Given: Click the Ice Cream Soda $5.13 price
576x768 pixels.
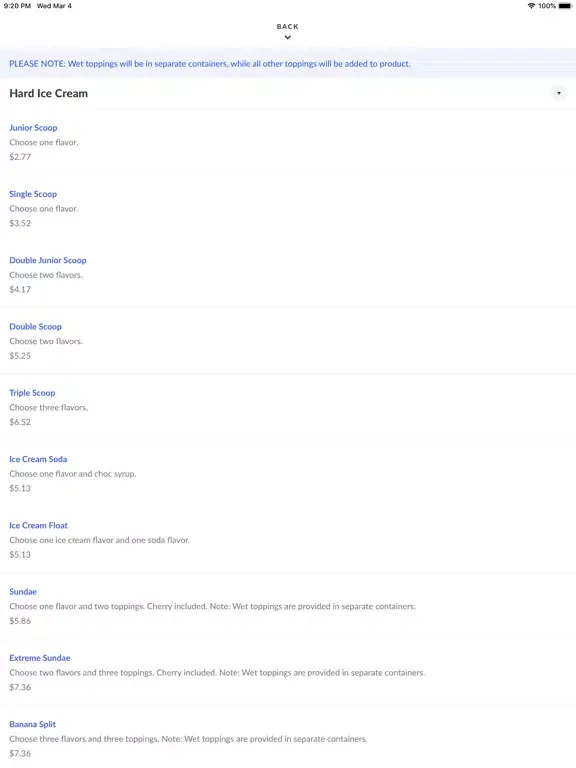Looking at the screenshot, I should (x=20, y=488).
